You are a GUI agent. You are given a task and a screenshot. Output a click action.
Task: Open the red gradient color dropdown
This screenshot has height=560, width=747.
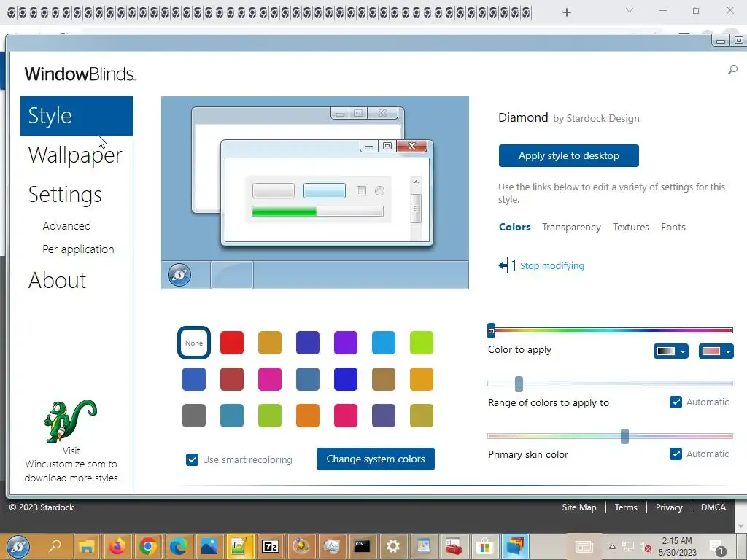pyautogui.click(x=716, y=351)
